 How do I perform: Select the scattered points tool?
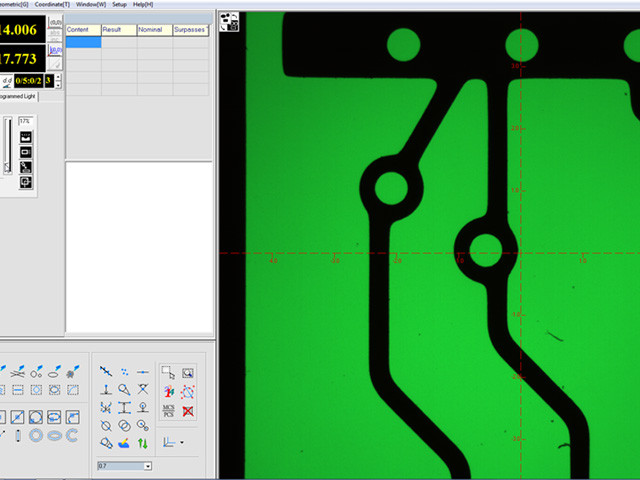click(124, 371)
